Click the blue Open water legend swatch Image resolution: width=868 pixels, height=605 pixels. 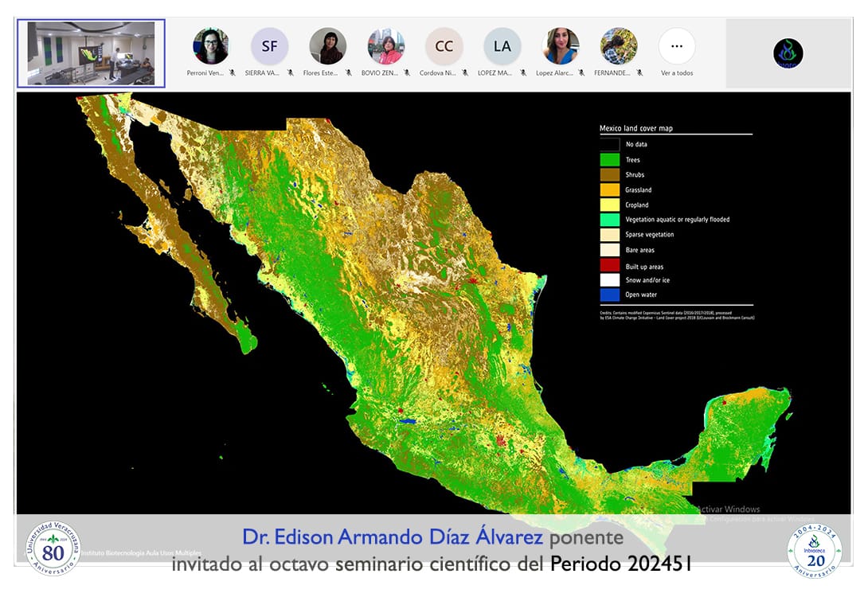609,295
